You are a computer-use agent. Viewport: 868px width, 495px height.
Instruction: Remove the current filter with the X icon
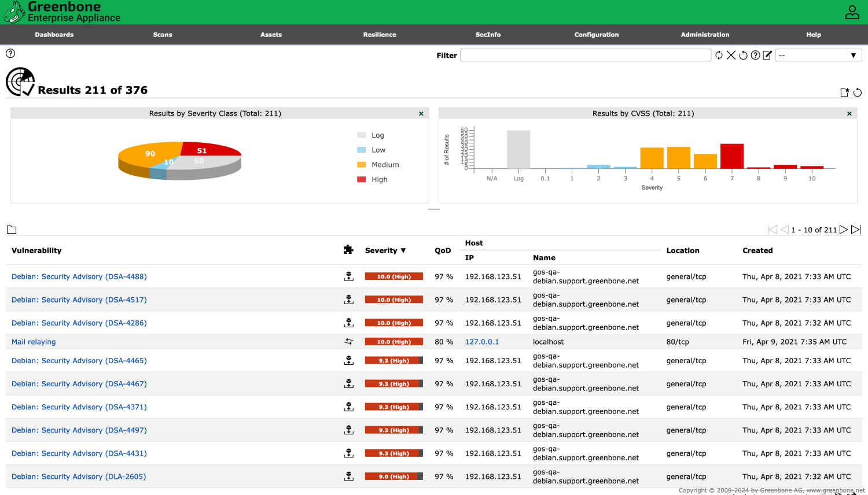731,55
